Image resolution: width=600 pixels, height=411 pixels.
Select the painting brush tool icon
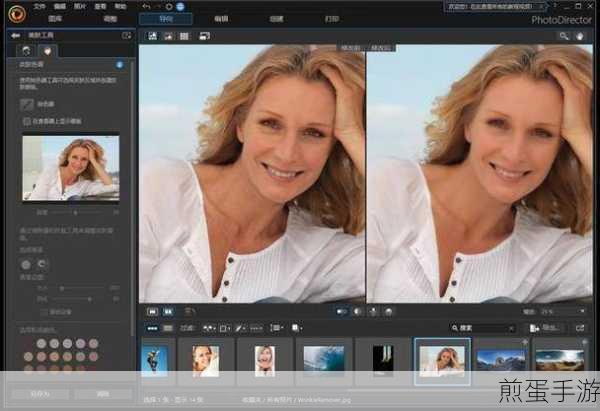pyautogui.click(x=27, y=104)
